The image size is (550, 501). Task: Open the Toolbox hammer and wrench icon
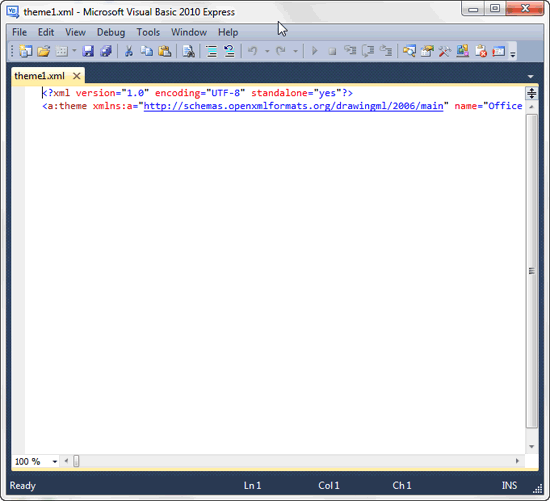[445, 51]
